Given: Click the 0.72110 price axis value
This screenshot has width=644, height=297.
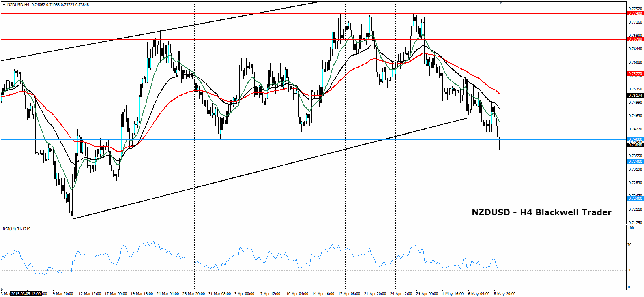Looking at the screenshot, I should [x=635, y=209].
